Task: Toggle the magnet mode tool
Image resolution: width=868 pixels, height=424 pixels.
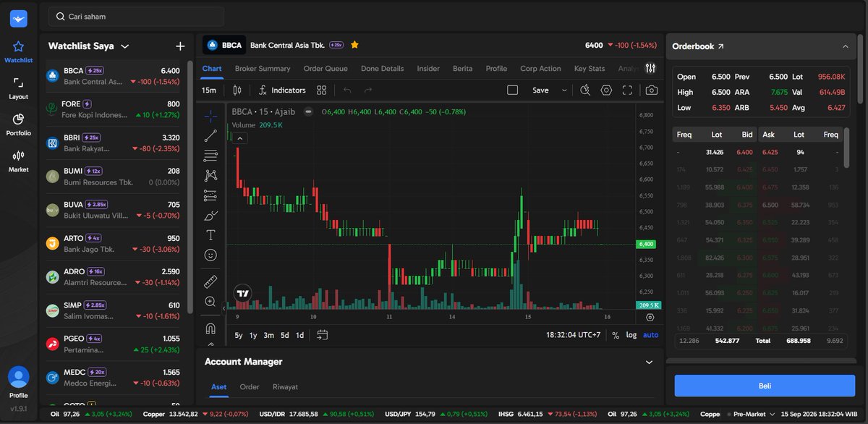Action: tap(210, 328)
